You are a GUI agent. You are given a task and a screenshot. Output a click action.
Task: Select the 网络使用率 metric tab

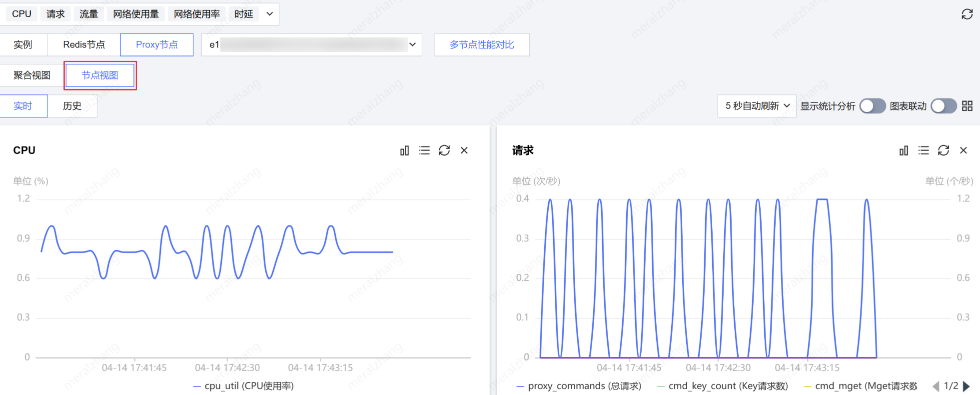click(197, 14)
